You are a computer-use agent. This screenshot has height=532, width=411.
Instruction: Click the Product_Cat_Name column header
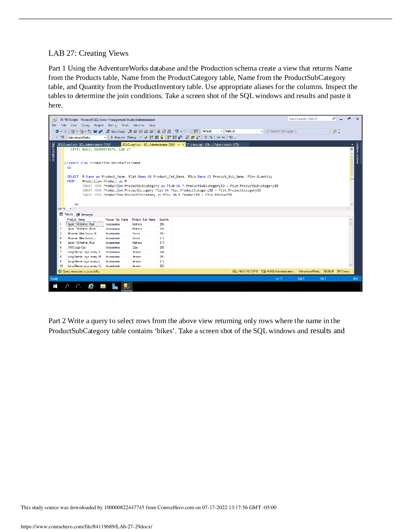point(118,220)
